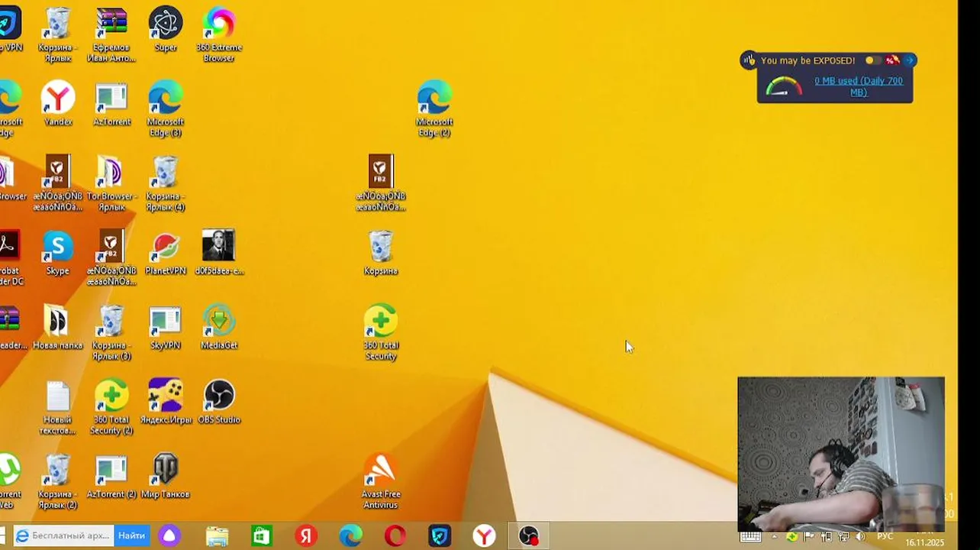Select the Yandex browser desktop icon
Image resolution: width=980 pixels, height=550 pixels.
[58, 104]
